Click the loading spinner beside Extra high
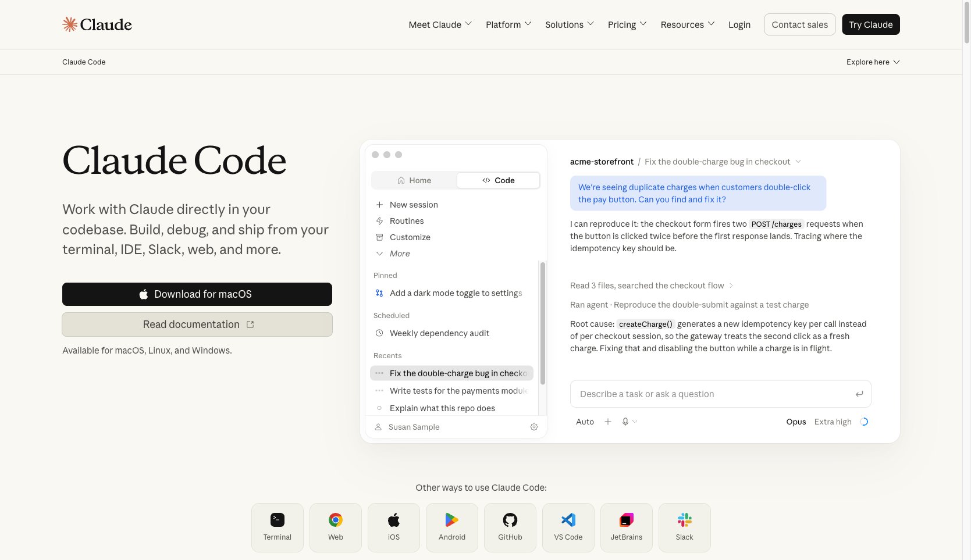Viewport: 971px width, 560px height. click(864, 422)
